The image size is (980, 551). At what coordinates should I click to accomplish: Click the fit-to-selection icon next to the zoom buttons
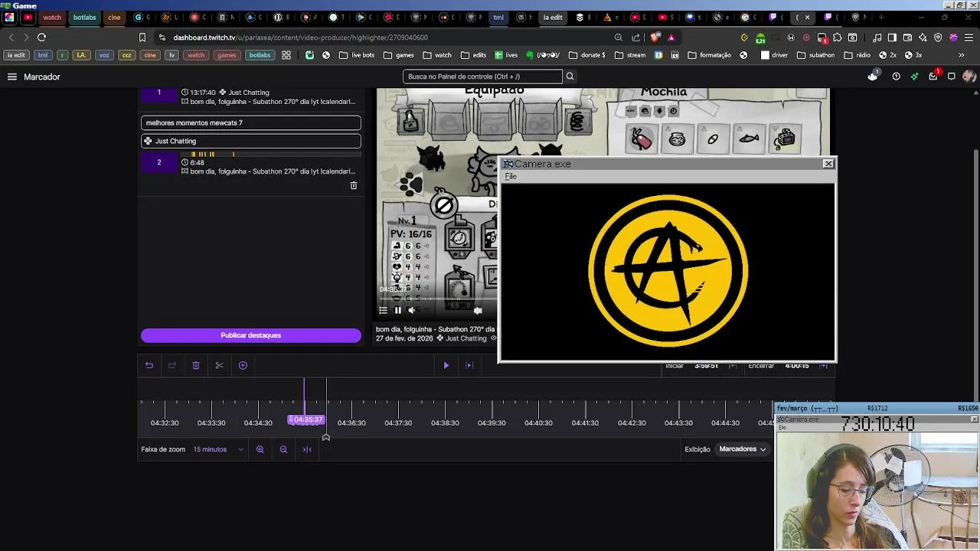point(307,449)
